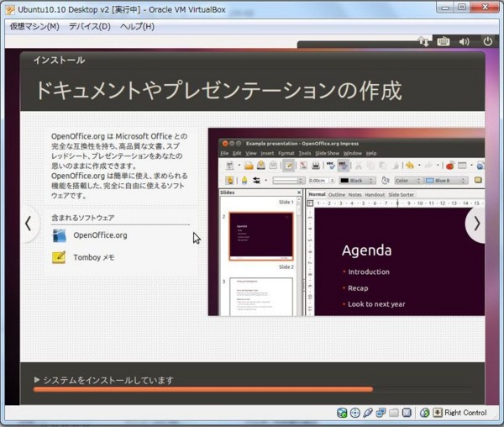Click the shared folders status icon
Image resolution: width=504 pixels, height=427 pixels.
(x=394, y=413)
